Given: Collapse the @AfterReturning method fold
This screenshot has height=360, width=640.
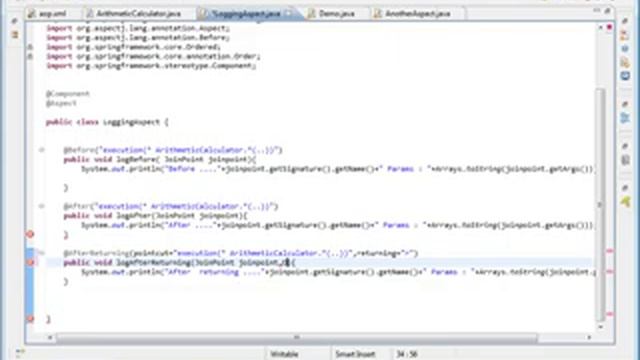Looking at the screenshot, I should [x=41, y=253].
